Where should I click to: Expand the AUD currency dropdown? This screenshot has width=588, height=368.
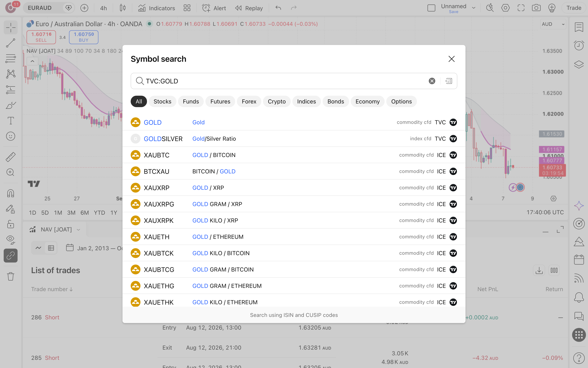553,24
